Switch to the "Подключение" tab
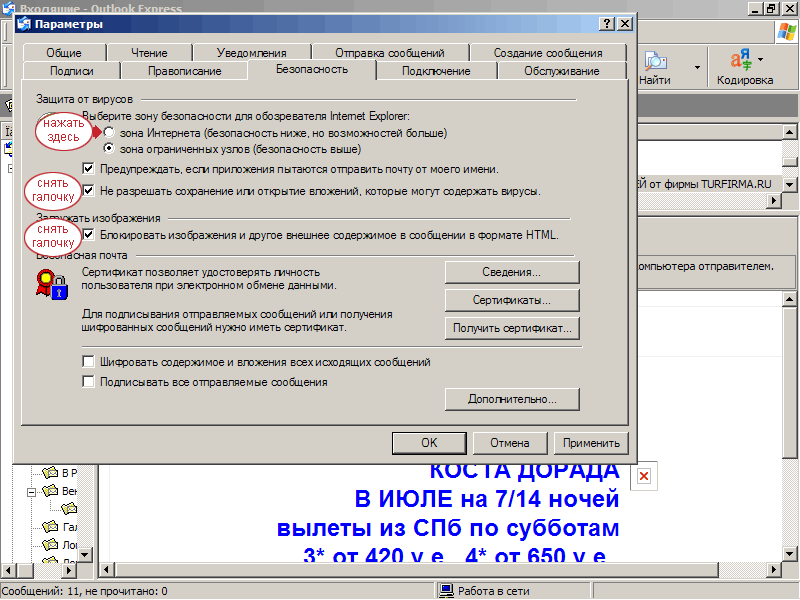 coord(436,71)
